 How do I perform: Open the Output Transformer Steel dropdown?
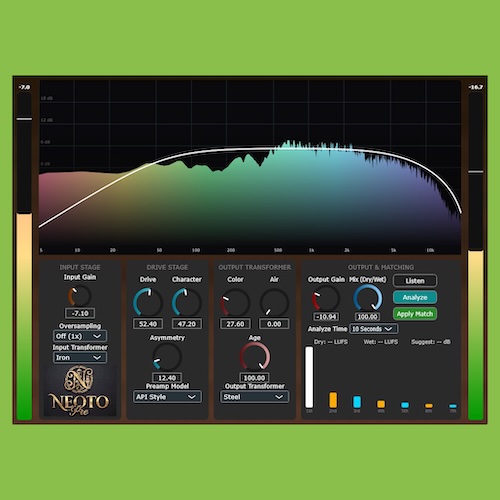[x=254, y=397]
